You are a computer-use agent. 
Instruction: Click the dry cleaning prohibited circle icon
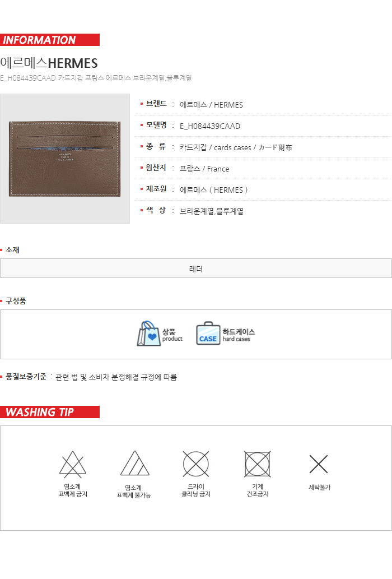[x=196, y=464]
